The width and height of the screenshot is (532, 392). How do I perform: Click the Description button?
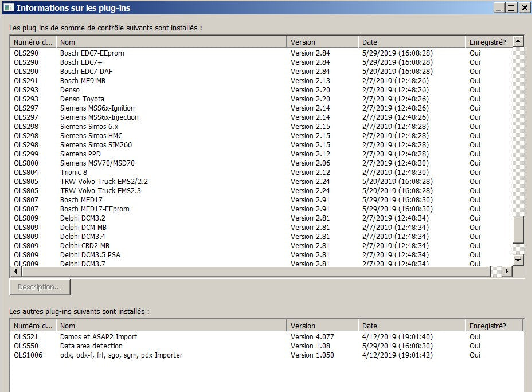40,287
